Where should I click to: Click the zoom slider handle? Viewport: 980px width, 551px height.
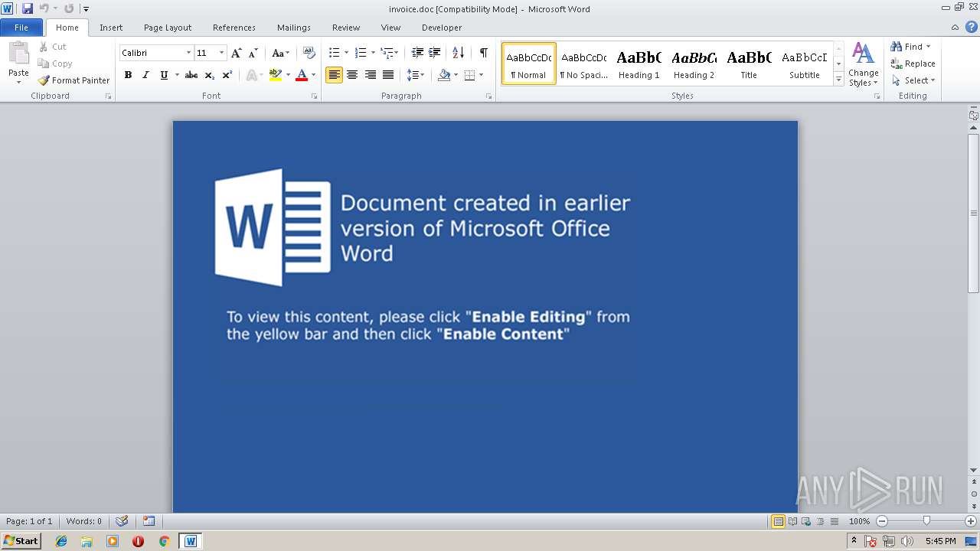tap(926, 521)
